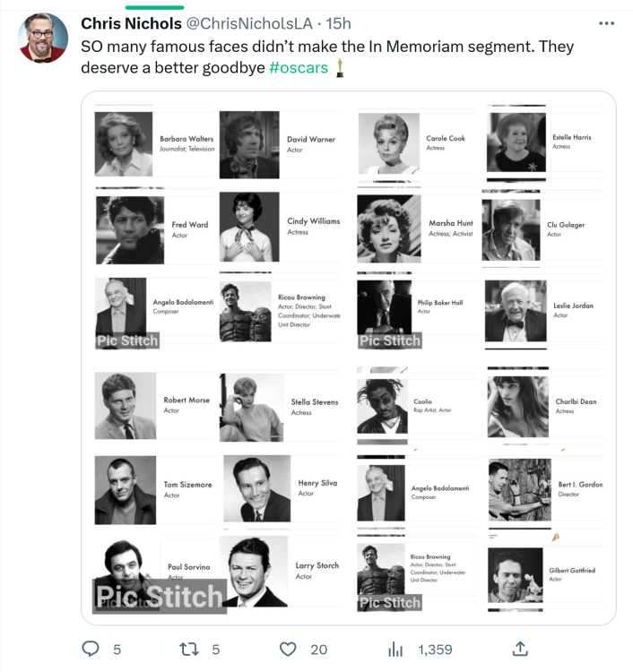Image resolution: width=633 pixels, height=672 pixels.
Task: Like the tweet with heart icon
Action: coord(288,649)
